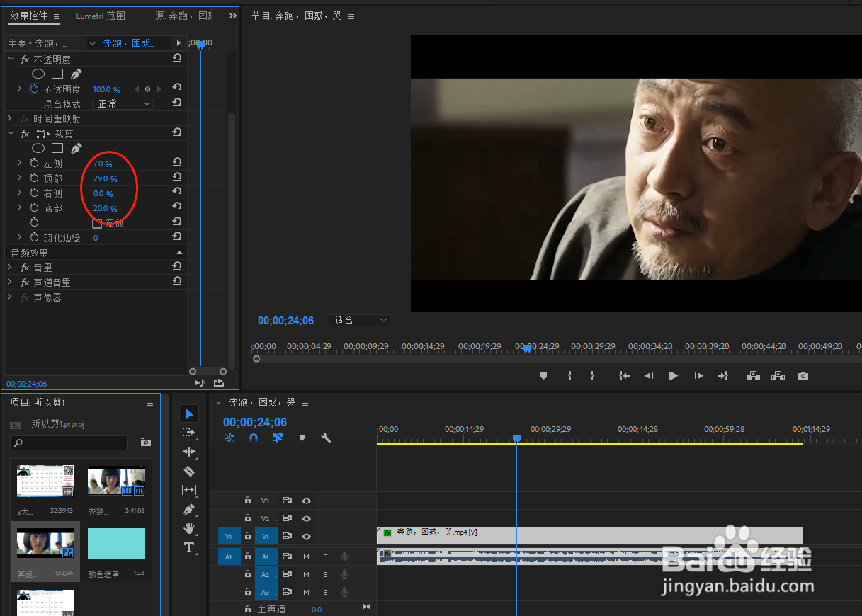Toggle V2 track visibility eye
Image resolution: width=862 pixels, height=616 pixels.
[306, 518]
